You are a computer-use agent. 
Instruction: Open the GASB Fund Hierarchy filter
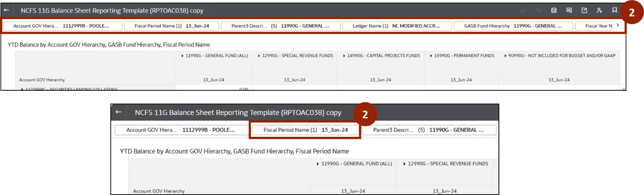pos(513,26)
